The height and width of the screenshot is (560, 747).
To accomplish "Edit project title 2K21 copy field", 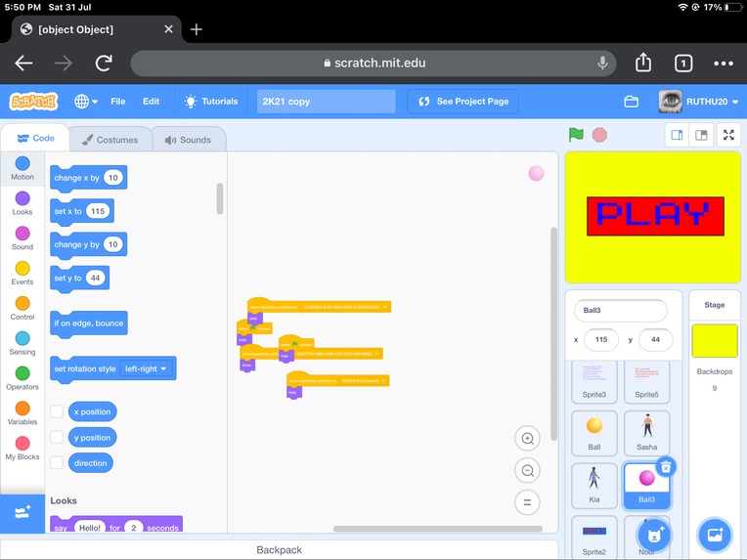I will tap(327, 102).
